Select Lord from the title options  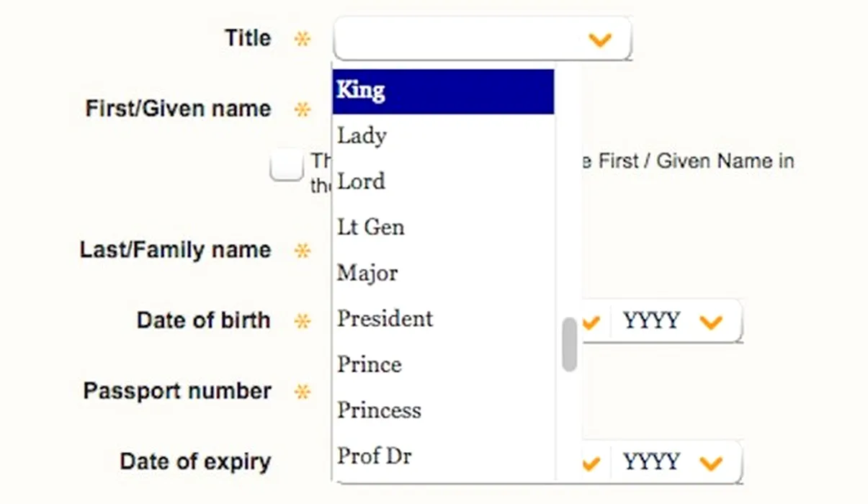coord(442,181)
